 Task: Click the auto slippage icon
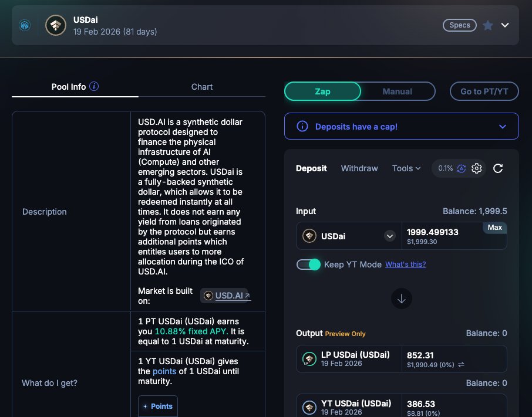pyautogui.click(x=462, y=168)
